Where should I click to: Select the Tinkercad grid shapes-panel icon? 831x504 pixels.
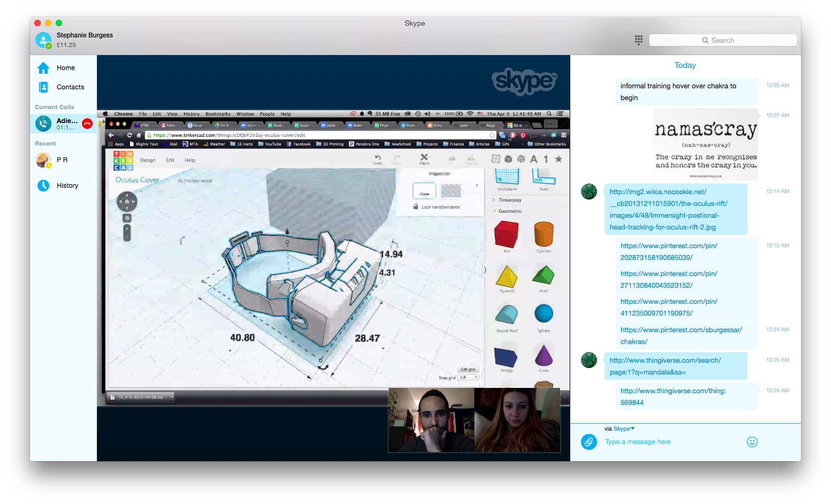tap(496, 159)
